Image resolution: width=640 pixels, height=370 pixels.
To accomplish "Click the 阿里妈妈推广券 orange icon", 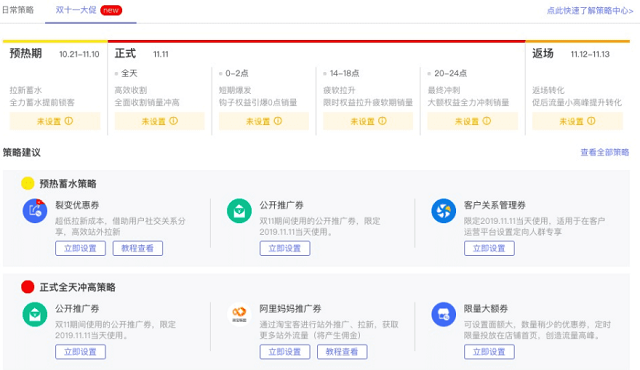I will [239, 314].
